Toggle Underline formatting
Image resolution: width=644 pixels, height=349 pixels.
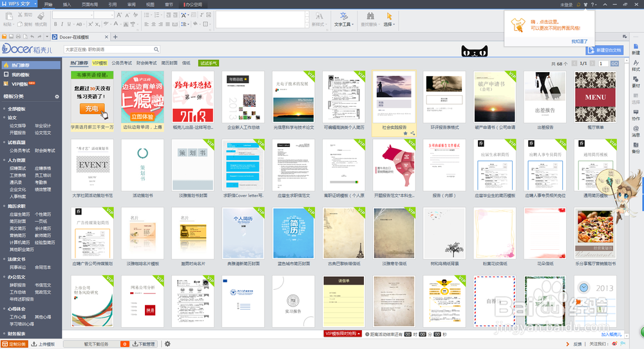[69, 24]
